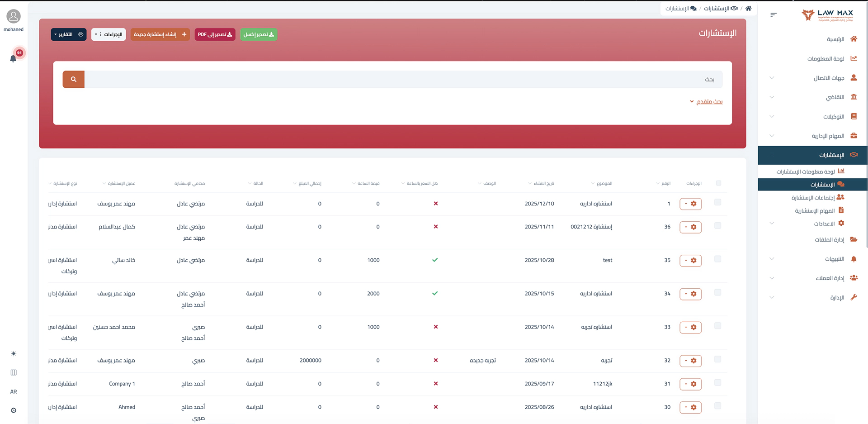
Task: Open the التقارير reports dropdown
Action: [x=68, y=34]
